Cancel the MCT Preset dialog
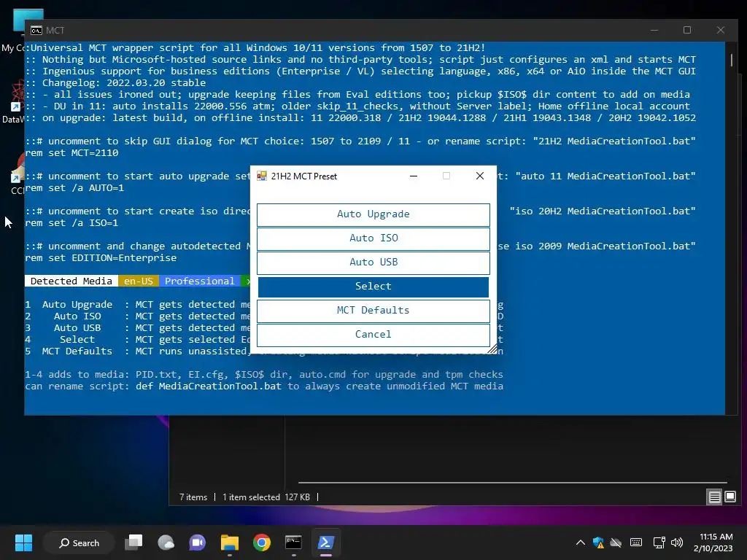The image size is (747, 560). pyautogui.click(x=373, y=334)
